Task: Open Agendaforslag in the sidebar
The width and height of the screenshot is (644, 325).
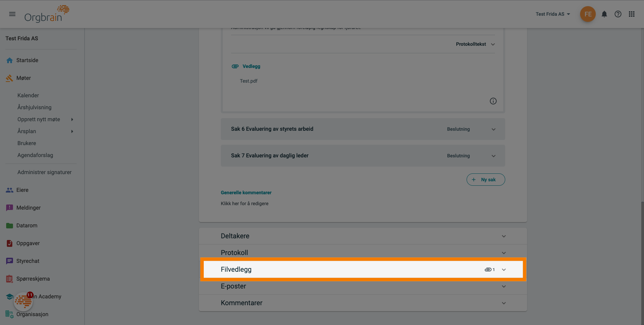Action: (35, 155)
